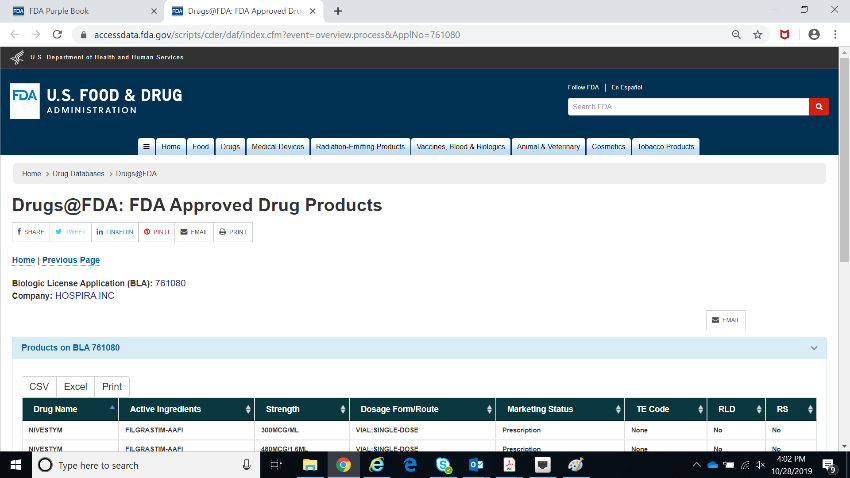Open Medical Devices section
The height and width of the screenshot is (478, 850).
(278, 146)
